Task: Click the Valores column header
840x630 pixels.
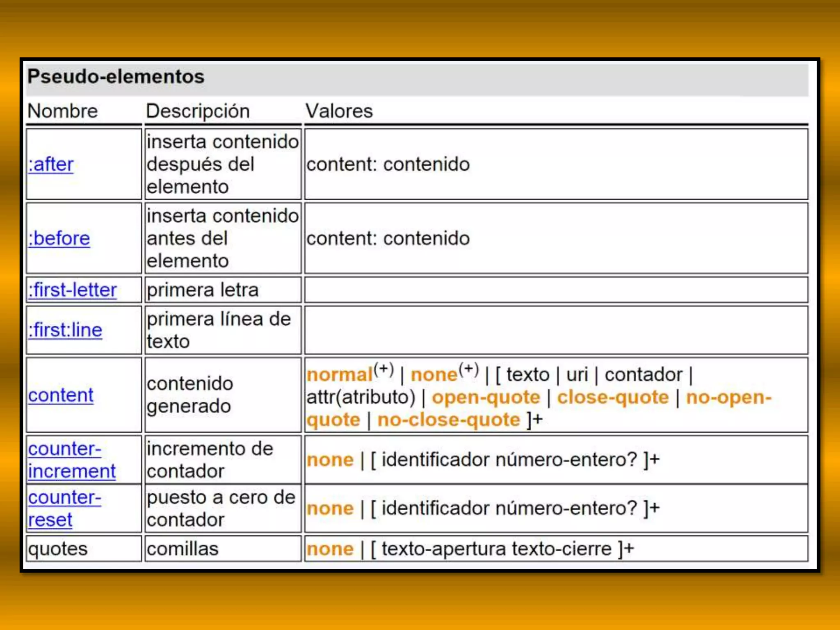Action: pos(339,111)
